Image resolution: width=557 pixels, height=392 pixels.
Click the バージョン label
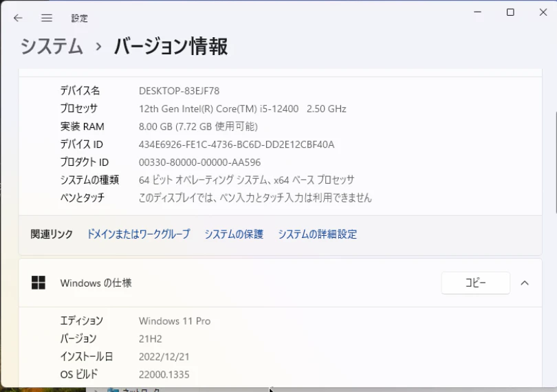point(78,338)
